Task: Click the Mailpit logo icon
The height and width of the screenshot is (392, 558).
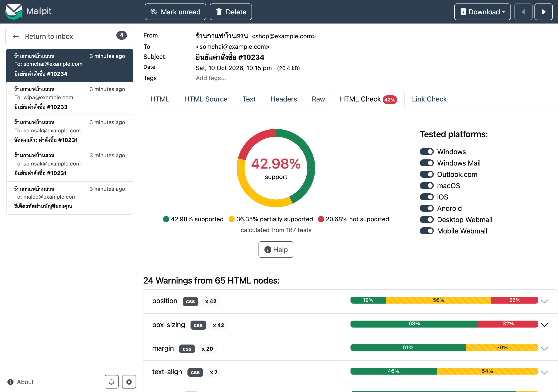Action: click(14, 11)
